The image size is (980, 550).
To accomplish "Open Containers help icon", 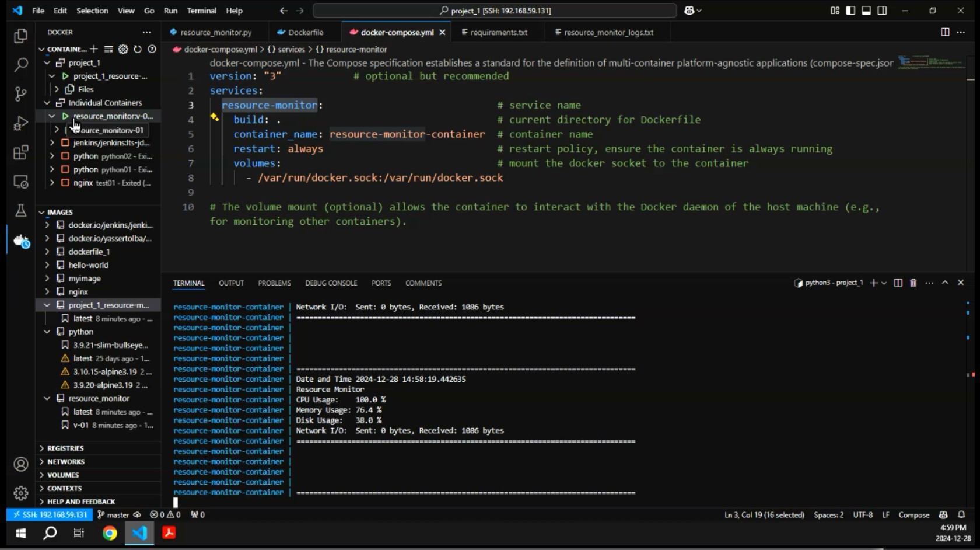I will (x=152, y=49).
